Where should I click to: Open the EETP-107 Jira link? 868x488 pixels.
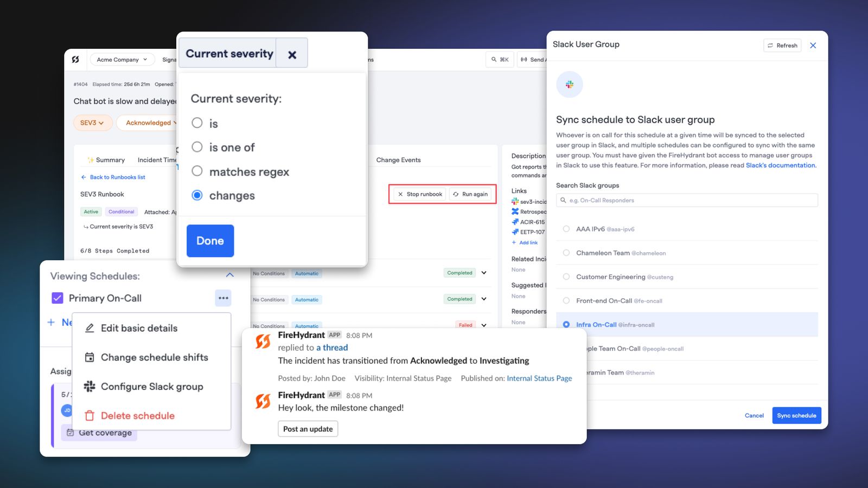(528, 232)
